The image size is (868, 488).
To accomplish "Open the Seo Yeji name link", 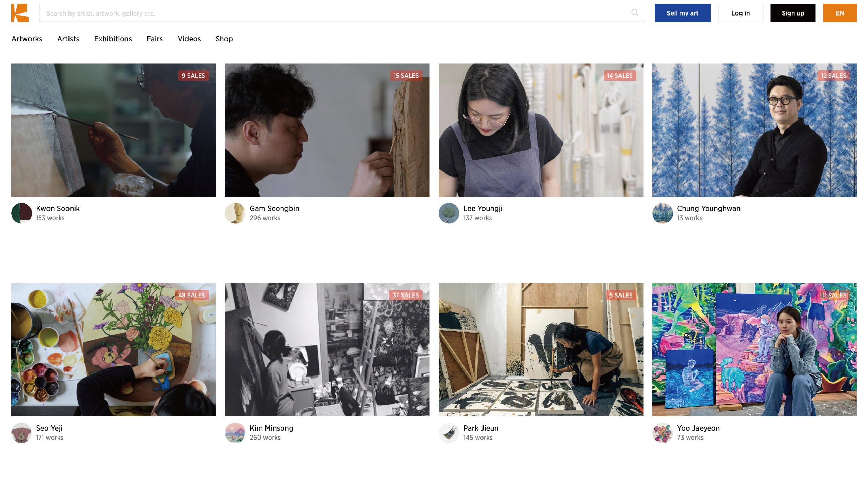I will pyautogui.click(x=49, y=428).
